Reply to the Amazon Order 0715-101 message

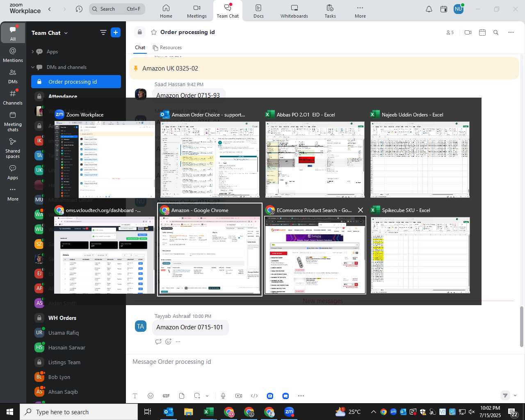[158, 342]
